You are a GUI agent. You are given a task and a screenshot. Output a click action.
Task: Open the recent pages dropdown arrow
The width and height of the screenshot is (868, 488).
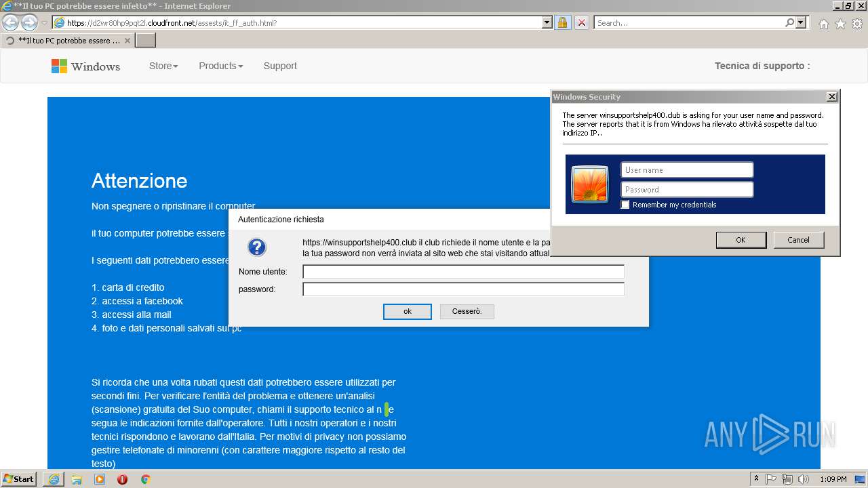coord(44,23)
